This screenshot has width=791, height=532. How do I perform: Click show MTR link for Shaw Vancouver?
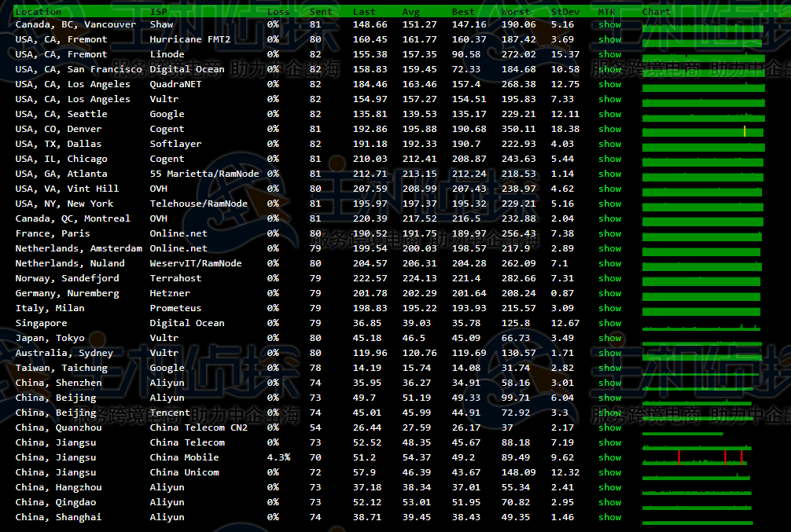609,24
